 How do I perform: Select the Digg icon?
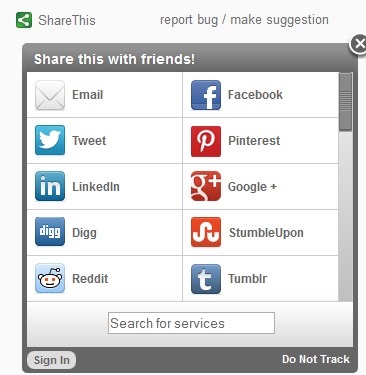pos(50,231)
